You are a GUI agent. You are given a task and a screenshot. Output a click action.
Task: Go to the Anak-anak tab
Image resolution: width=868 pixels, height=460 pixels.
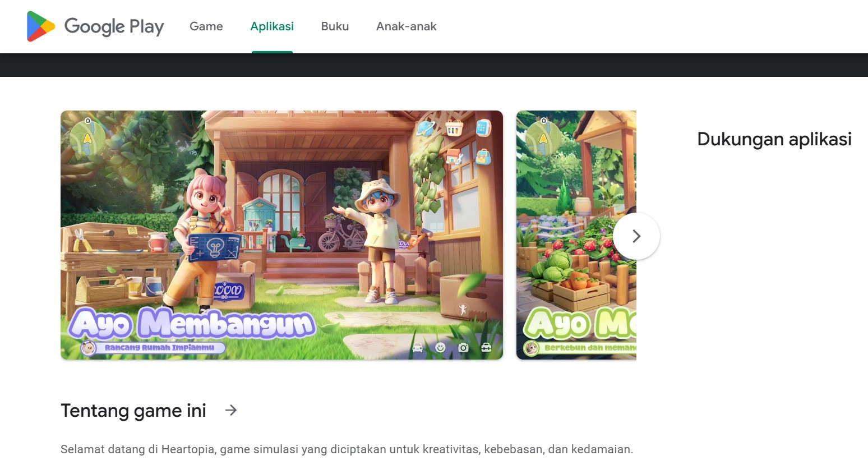pyautogui.click(x=407, y=26)
